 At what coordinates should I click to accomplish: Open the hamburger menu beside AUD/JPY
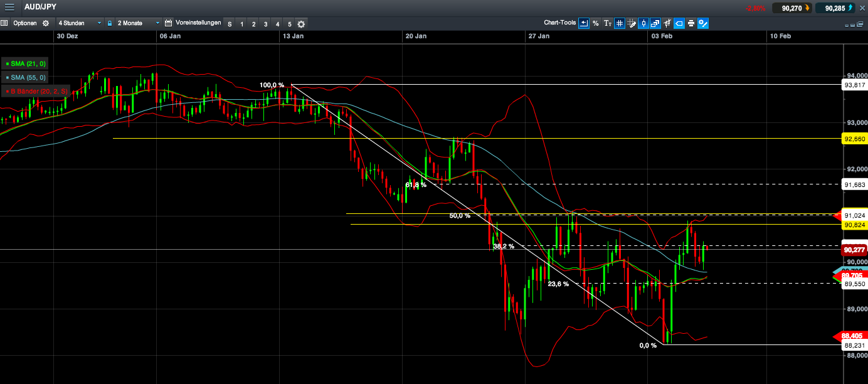[9, 8]
